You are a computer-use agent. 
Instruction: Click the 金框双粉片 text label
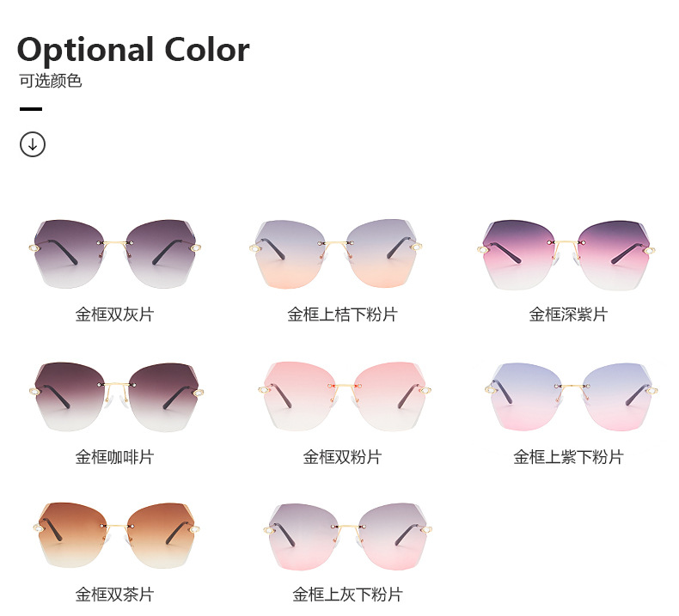(342, 457)
